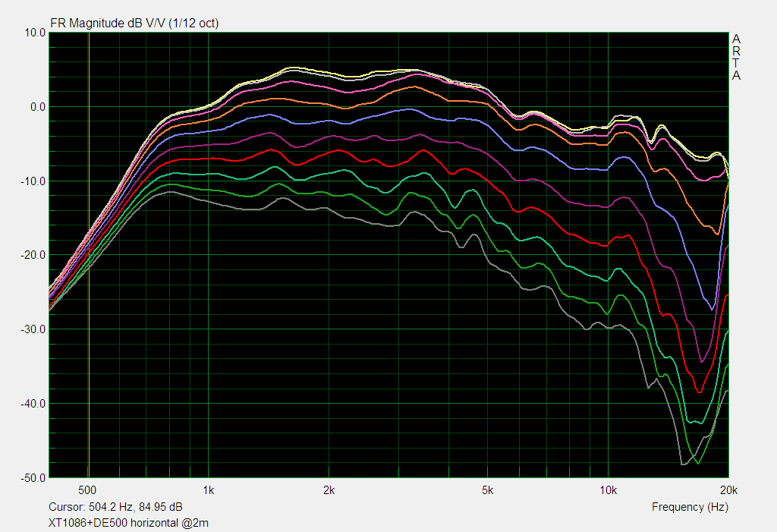The height and width of the screenshot is (532, 777).
Task: Click the '-50.0' y-axis label
Action: coord(33,478)
